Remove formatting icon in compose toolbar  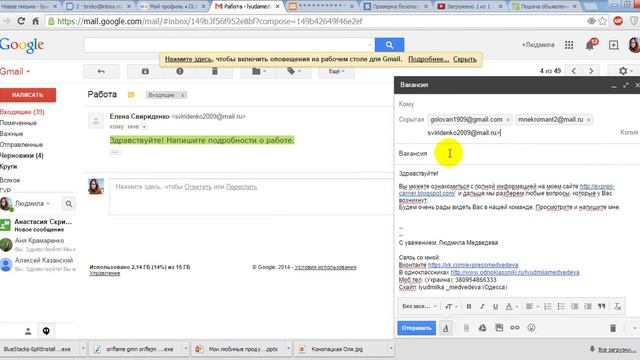[x=617, y=307]
